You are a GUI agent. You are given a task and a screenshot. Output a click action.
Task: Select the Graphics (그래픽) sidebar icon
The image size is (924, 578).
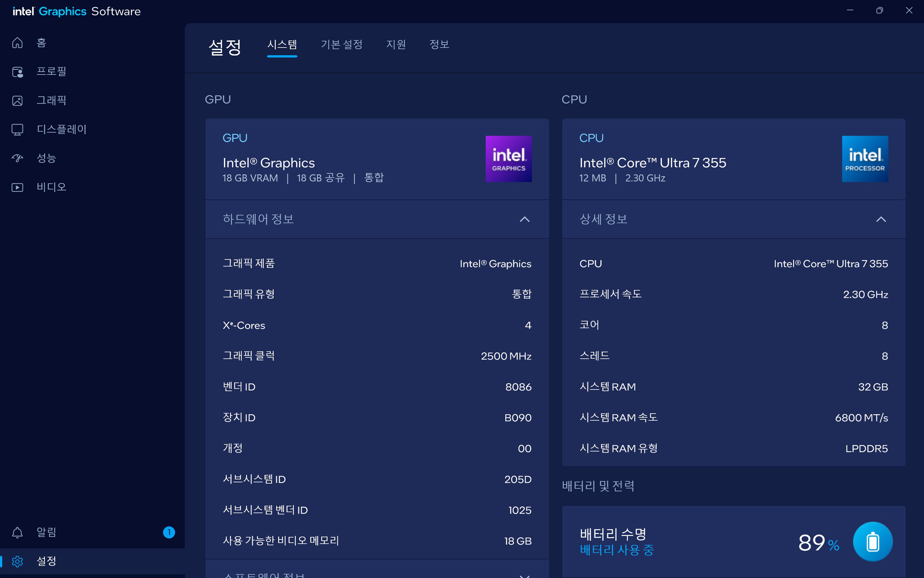pyautogui.click(x=17, y=100)
